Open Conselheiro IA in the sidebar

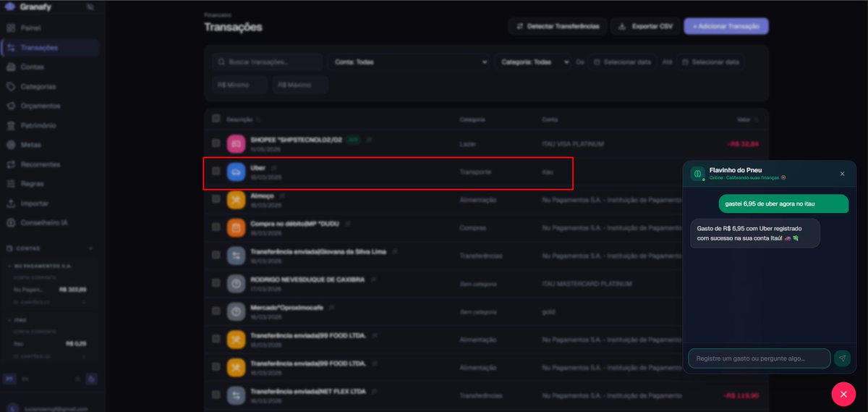tap(50, 224)
